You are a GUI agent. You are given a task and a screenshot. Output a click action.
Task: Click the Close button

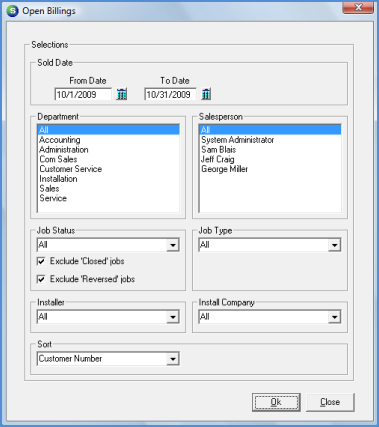click(330, 402)
